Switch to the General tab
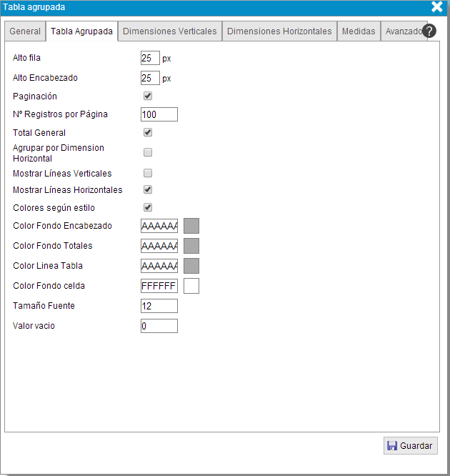450x476 pixels. coord(25,31)
